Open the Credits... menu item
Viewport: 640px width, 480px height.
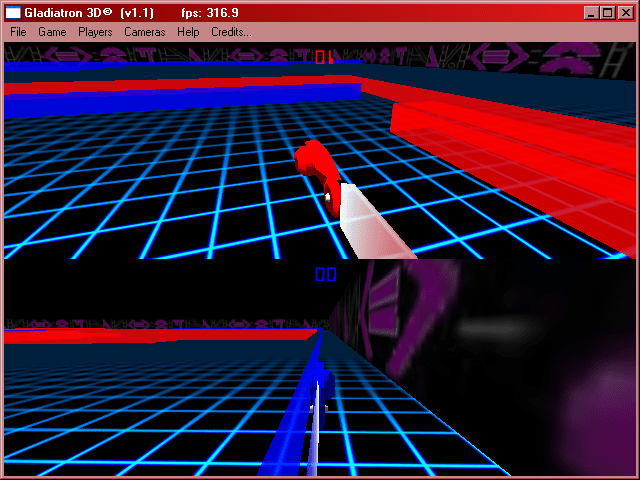[x=231, y=32]
